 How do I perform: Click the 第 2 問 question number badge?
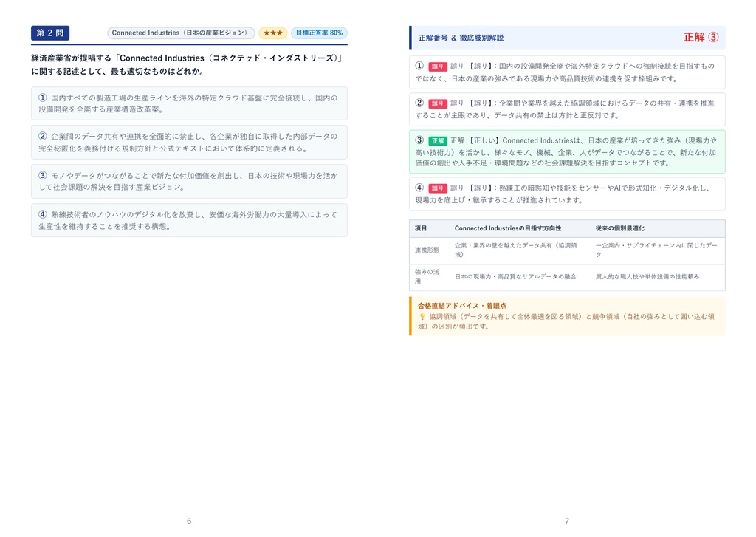pyautogui.click(x=50, y=33)
